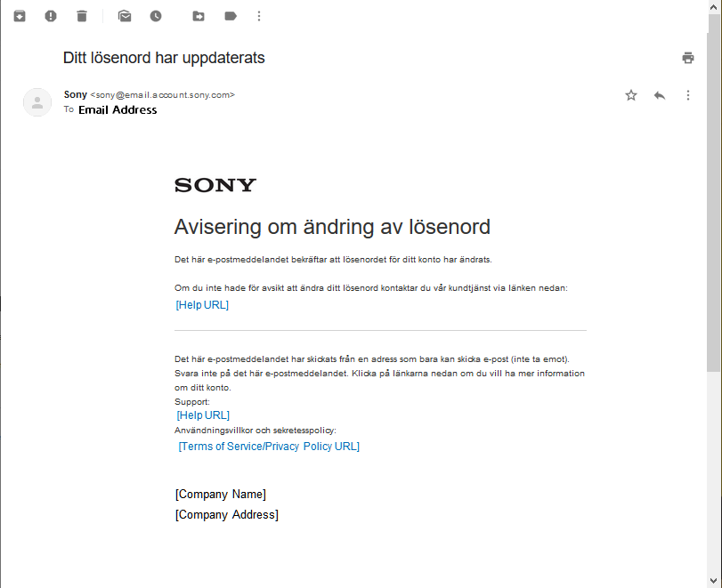Open the Support [Help URL] link

(203, 415)
